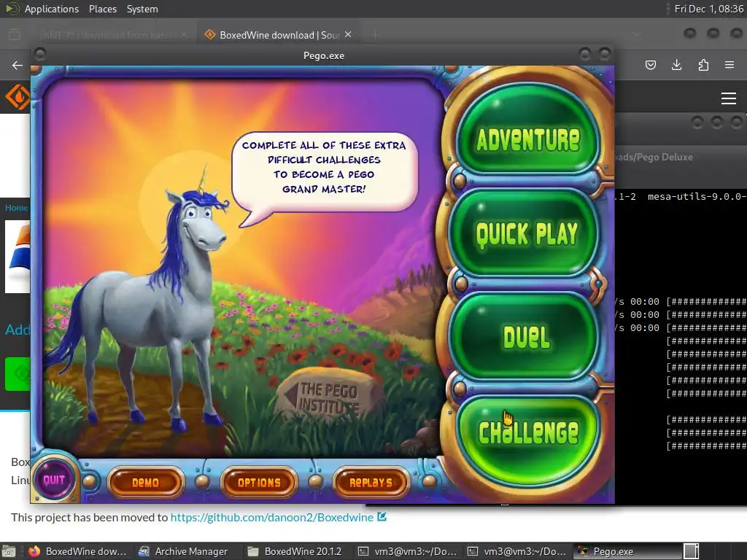Open Firefox downloads panel icon
This screenshot has width=747, height=560.
tap(676, 65)
